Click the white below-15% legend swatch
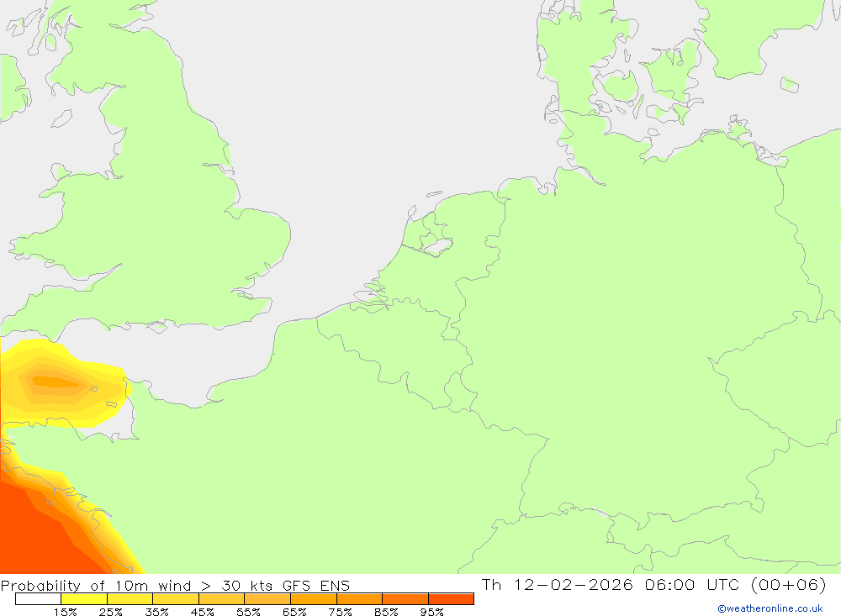This screenshot has width=841, height=616. pyautogui.click(x=38, y=599)
